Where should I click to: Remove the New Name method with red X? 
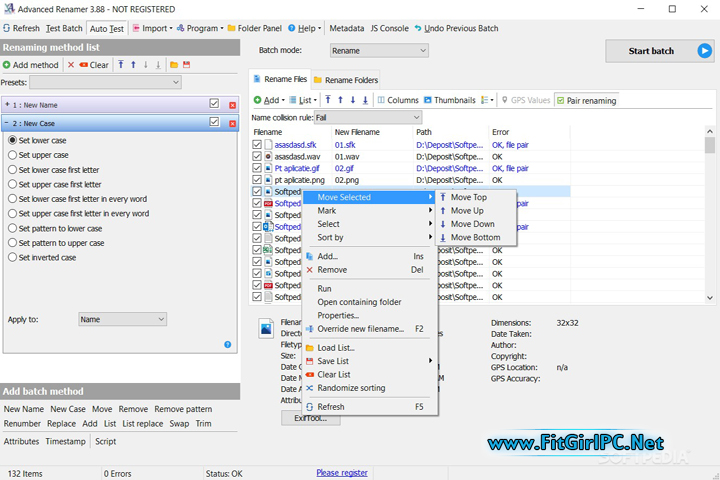pyautogui.click(x=233, y=104)
